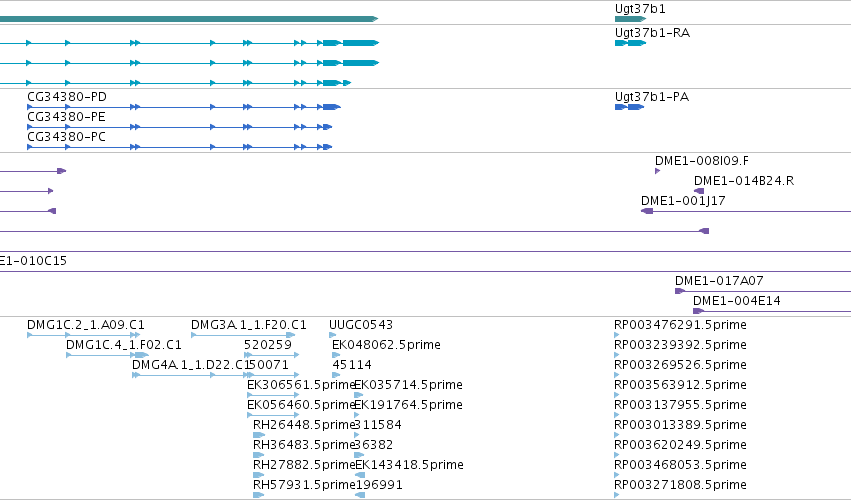Select the Ugt37b1 gene label
Viewport: 851px width, 500px height.
[x=640, y=9]
